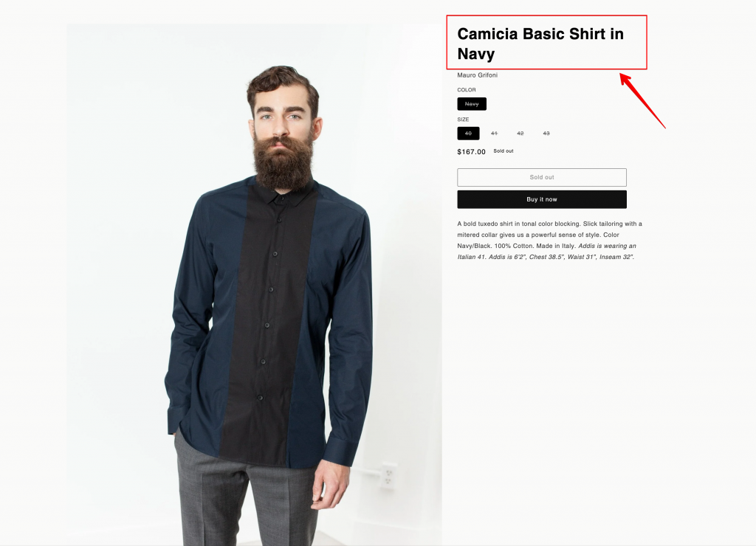Click the outlined Sold out button
Screen dimensions: 756x546
click(x=542, y=177)
